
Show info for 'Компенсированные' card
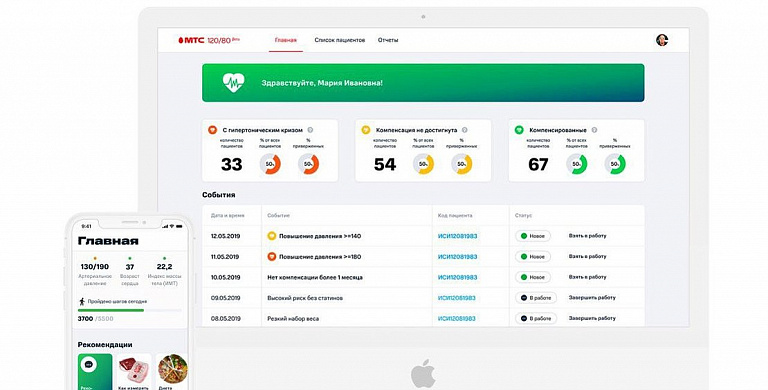pyautogui.click(x=594, y=130)
